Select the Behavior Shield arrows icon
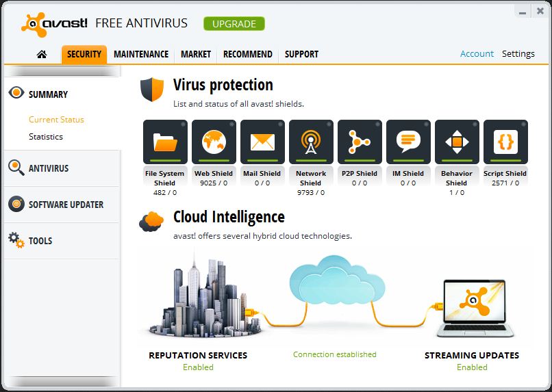 pyautogui.click(x=457, y=142)
